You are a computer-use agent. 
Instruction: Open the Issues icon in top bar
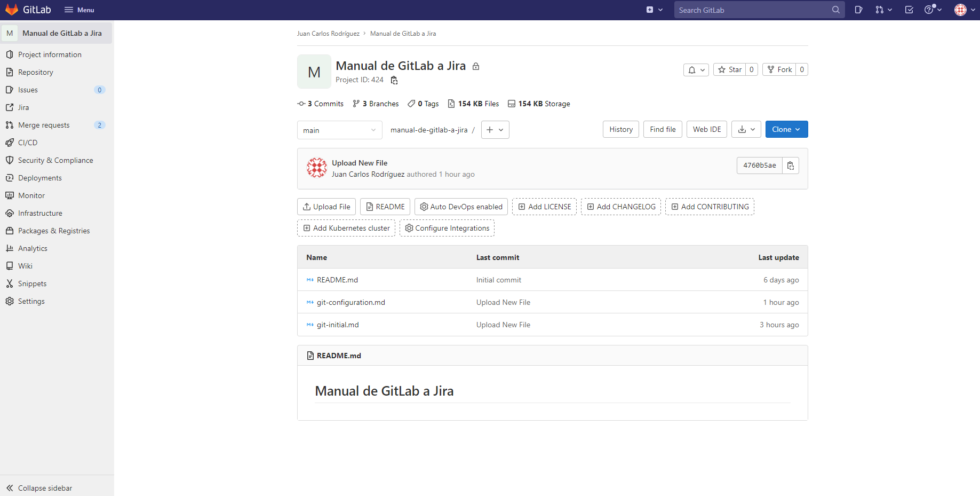click(858, 10)
